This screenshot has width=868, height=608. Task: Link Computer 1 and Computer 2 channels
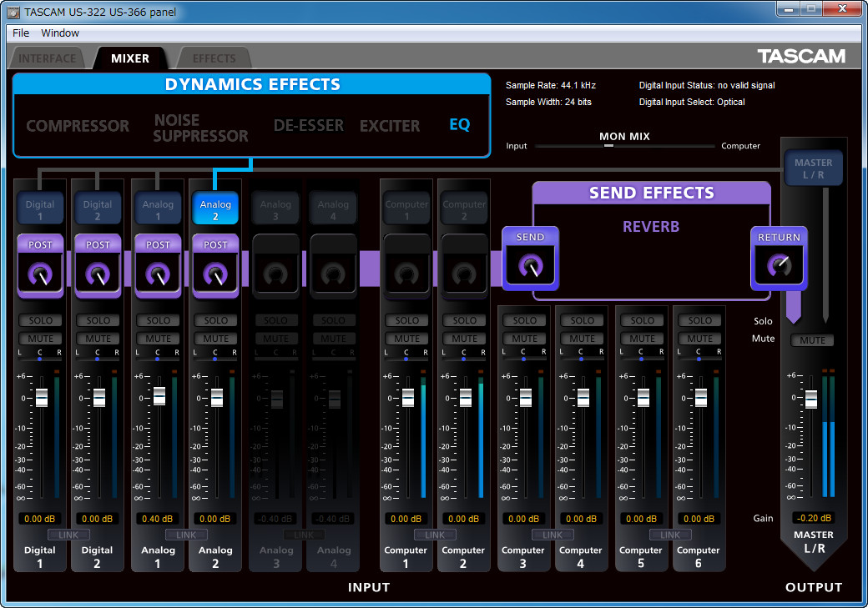click(x=435, y=535)
